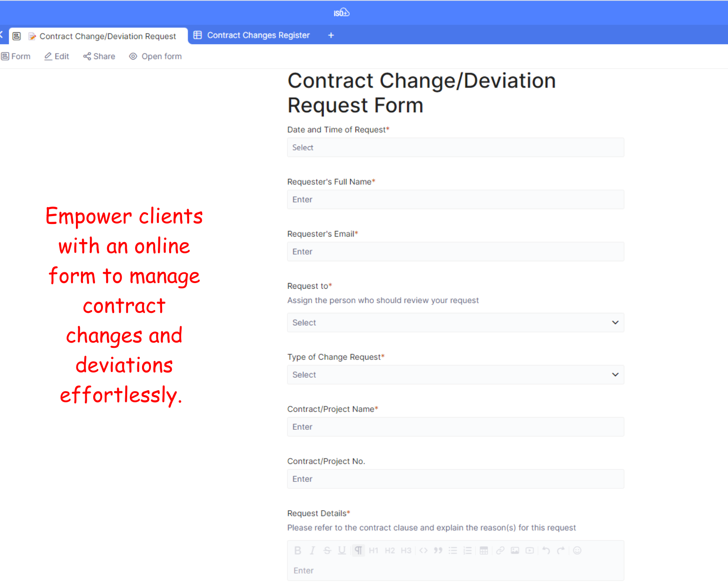The height and width of the screenshot is (582, 728).
Task: Add a new tab with the plus icon
Action: click(331, 35)
